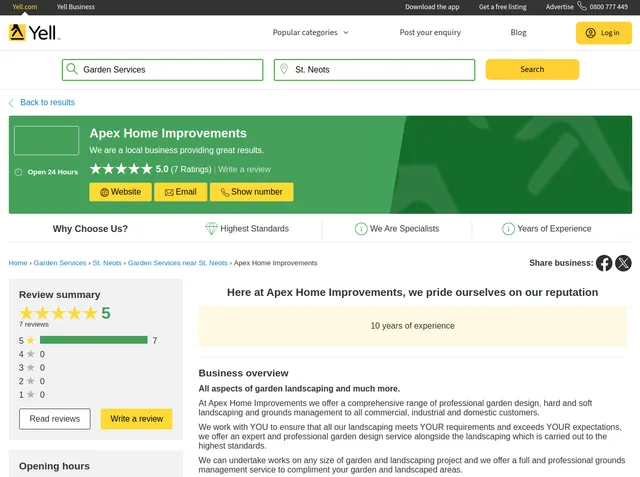Viewport: 640px width, 477px height.
Task: Click Business overview heading
Action: (243, 373)
